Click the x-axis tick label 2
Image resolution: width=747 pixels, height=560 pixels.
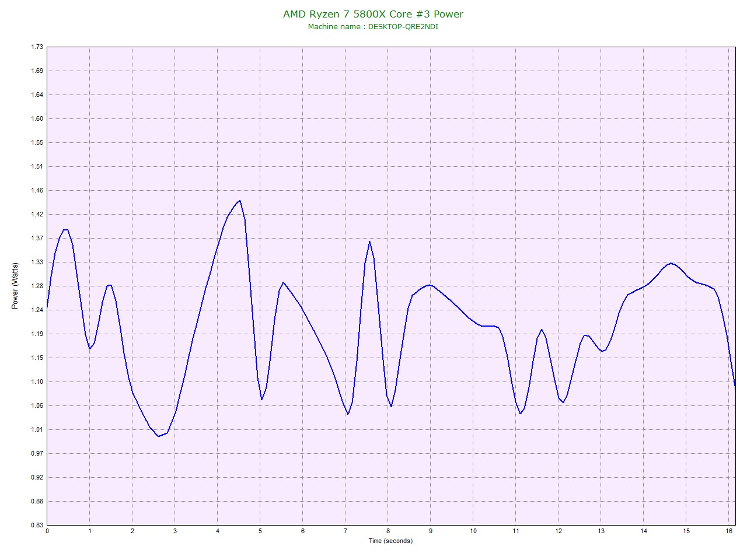132,531
